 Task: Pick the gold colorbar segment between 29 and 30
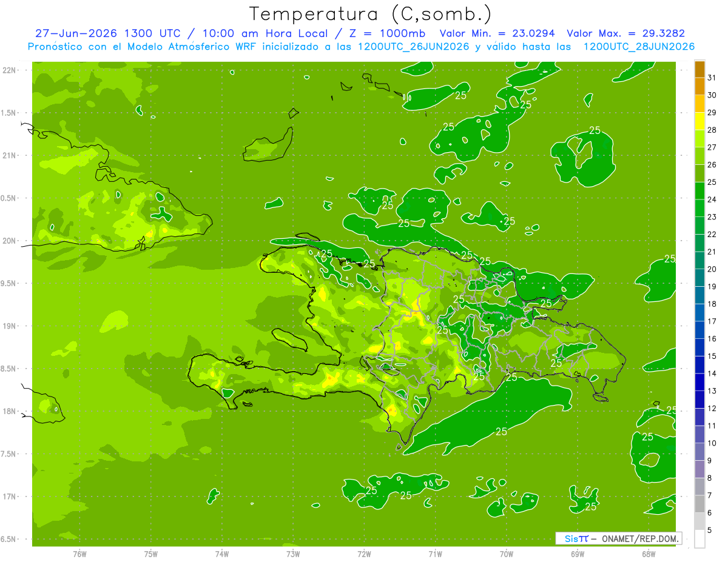(699, 104)
